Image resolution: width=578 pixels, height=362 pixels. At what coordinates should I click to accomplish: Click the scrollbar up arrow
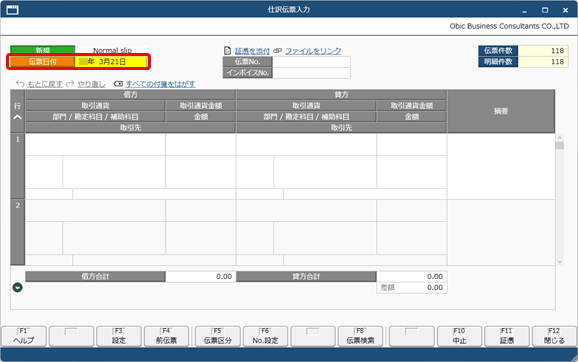560,138
